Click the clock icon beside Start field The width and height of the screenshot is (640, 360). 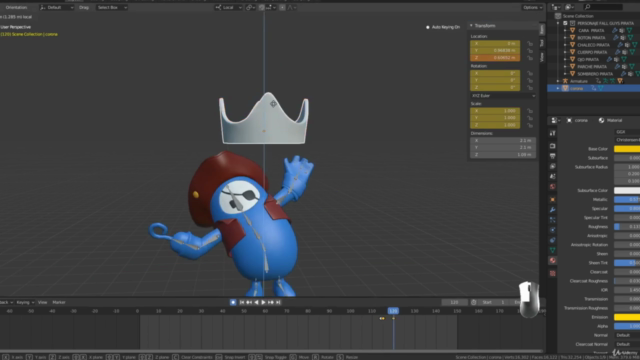[473, 302]
